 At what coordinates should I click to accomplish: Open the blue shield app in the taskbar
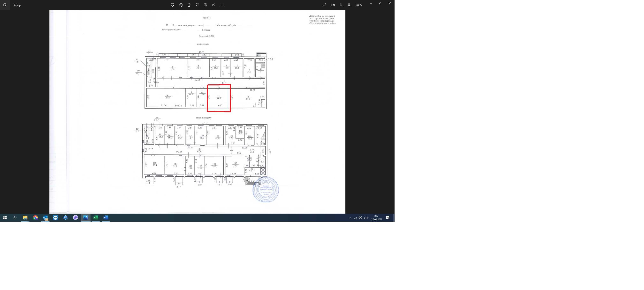66,218
